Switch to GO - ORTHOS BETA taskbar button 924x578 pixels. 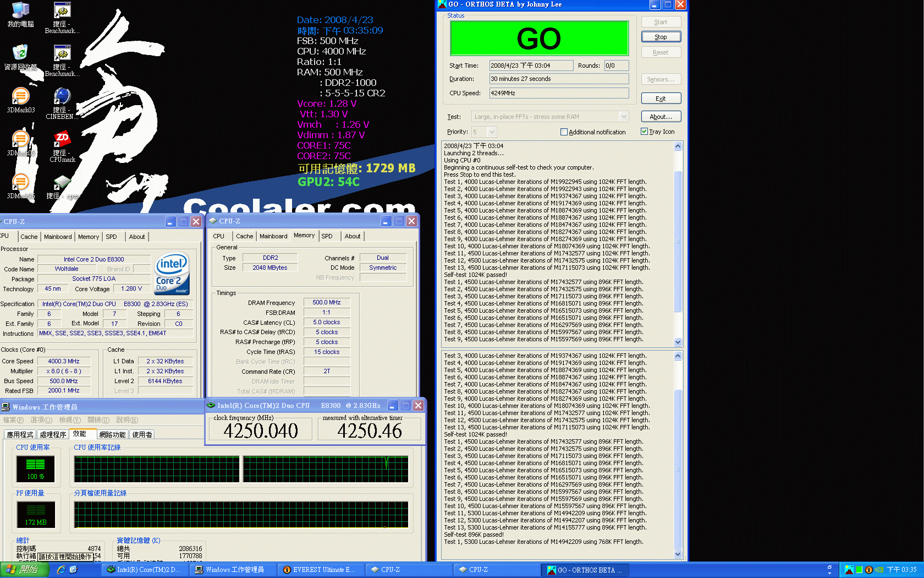pyautogui.click(x=585, y=570)
